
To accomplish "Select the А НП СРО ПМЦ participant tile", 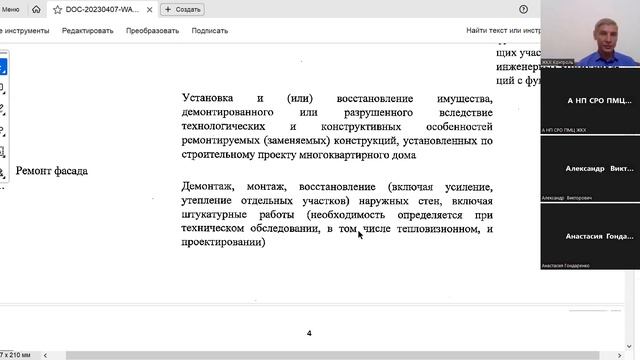I will (590, 100).
